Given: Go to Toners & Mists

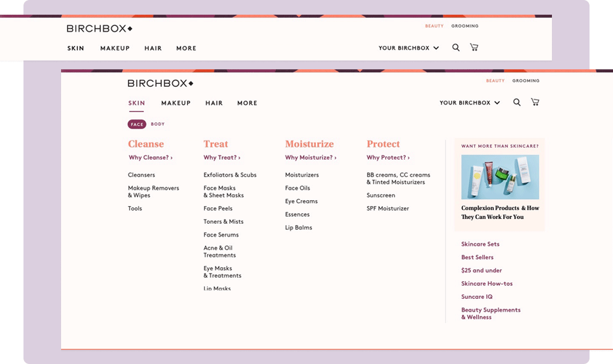Looking at the screenshot, I should pos(223,222).
